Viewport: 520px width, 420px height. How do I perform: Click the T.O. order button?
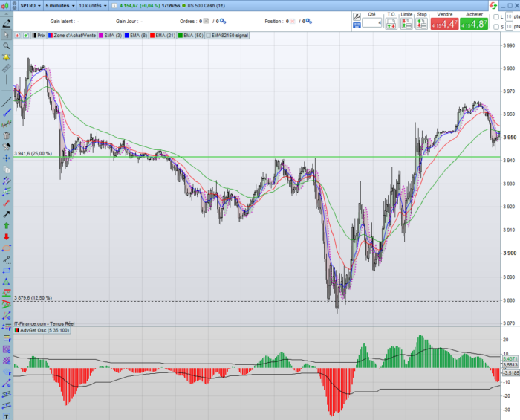391,24
